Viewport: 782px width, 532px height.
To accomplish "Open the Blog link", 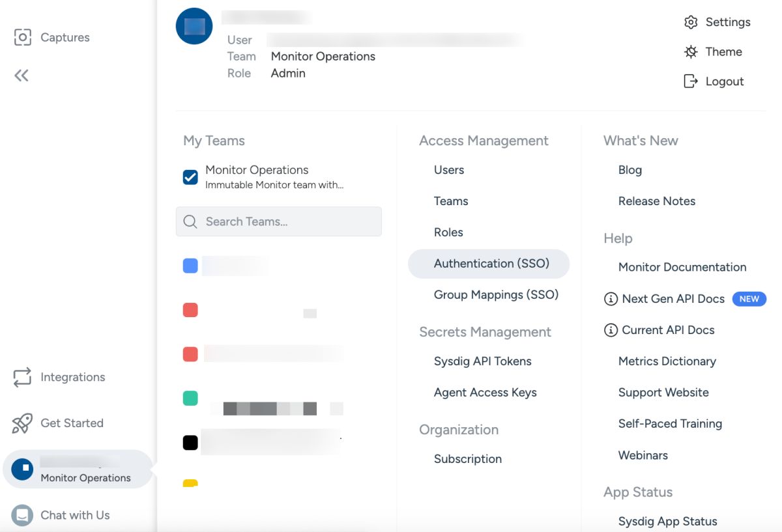I will click(x=630, y=170).
